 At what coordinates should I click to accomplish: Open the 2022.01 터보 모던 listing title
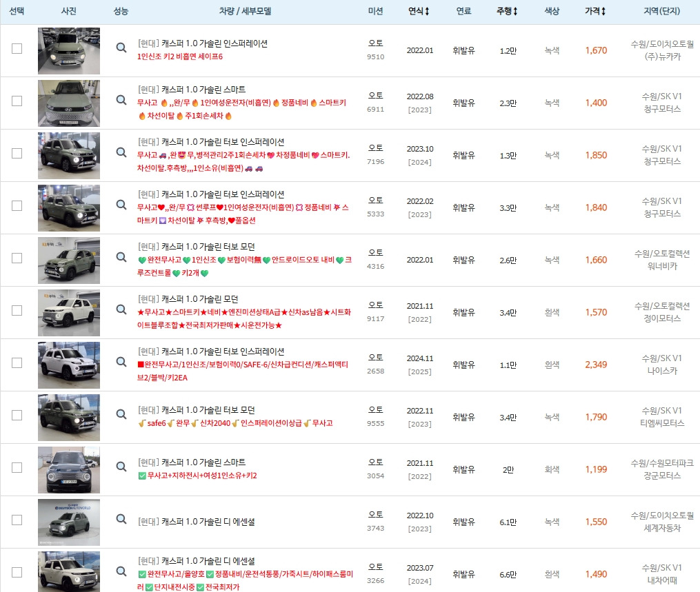pyautogui.click(x=197, y=247)
